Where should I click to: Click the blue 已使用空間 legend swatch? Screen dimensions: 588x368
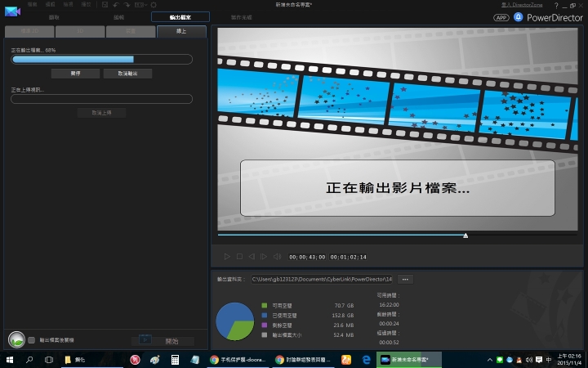point(265,316)
